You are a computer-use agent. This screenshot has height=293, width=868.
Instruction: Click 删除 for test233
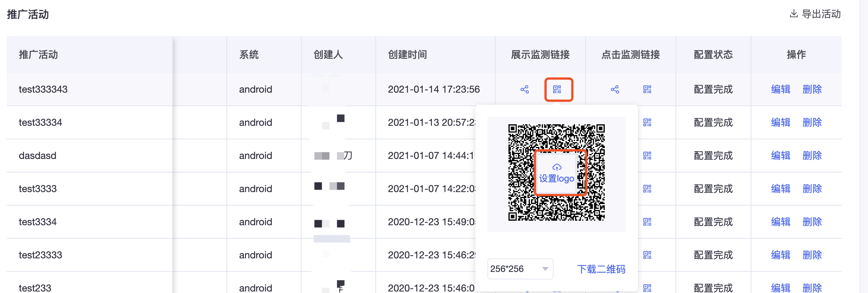tap(812, 288)
